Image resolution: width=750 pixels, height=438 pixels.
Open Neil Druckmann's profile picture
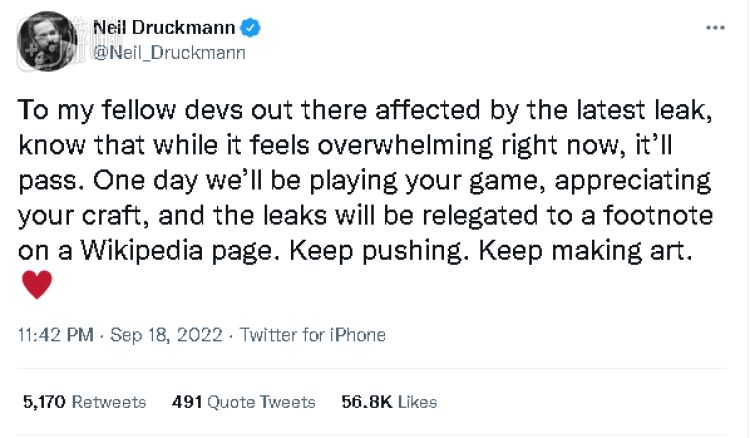(x=48, y=41)
